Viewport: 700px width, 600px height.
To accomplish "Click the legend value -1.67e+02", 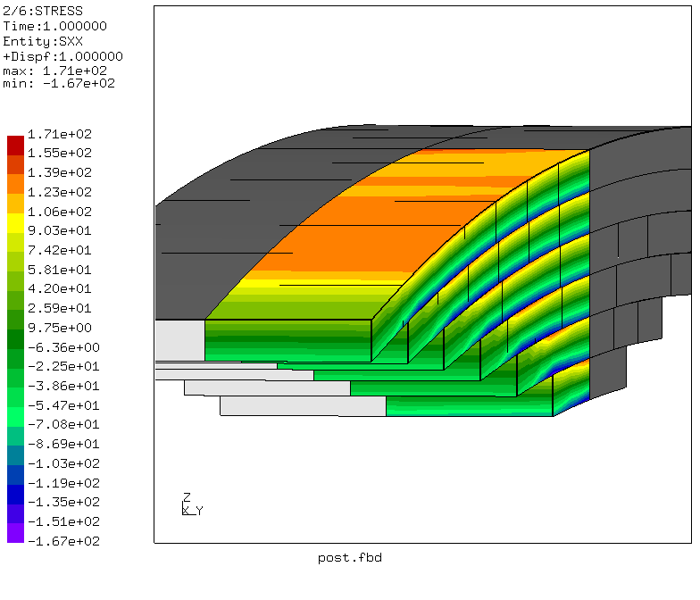I will coord(63,541).
